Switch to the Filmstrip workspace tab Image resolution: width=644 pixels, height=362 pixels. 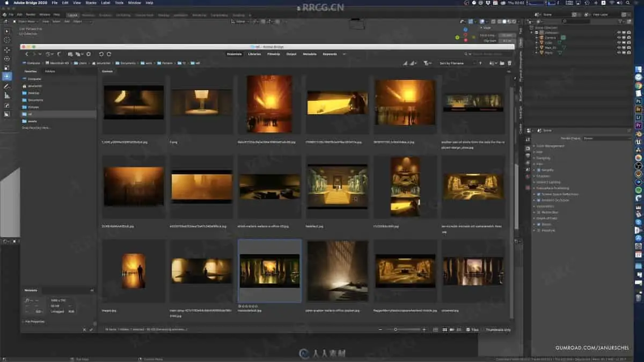click(x=273, y=54)
